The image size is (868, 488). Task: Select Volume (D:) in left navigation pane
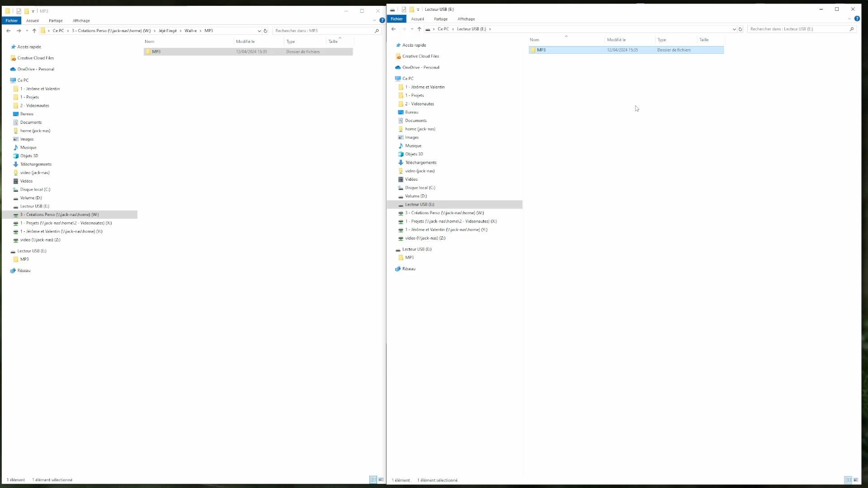tap(31, 197)
